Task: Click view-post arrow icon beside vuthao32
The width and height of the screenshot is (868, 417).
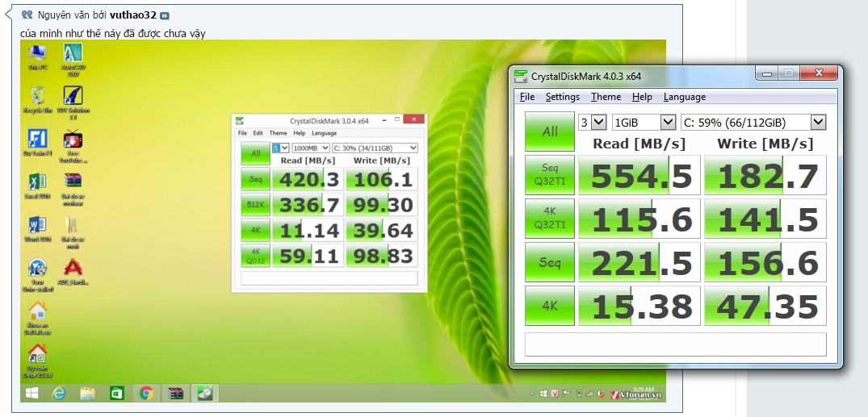Action: click(x=165, y=16)
